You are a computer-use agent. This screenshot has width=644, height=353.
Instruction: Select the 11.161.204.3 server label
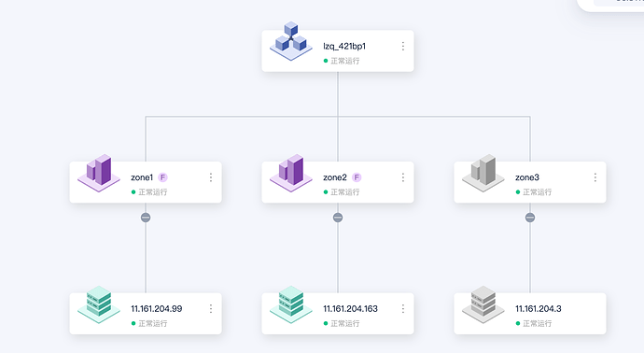[x=538, y=308]
